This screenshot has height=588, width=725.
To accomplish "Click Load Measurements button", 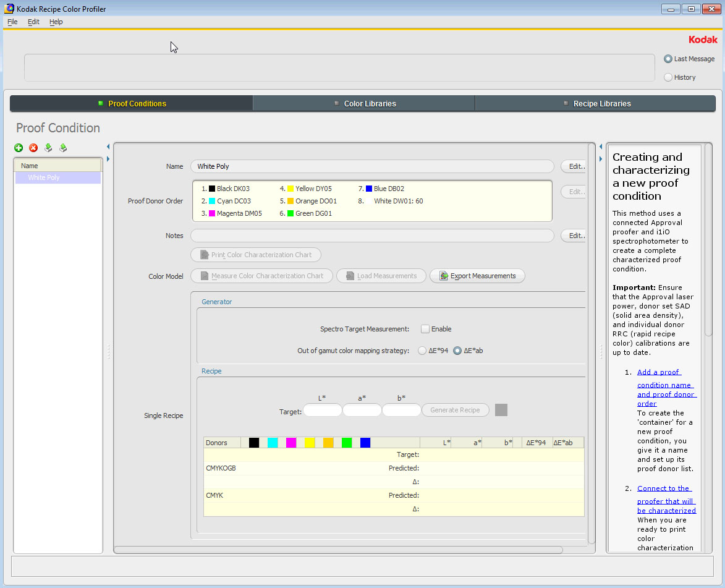I will click(381, 276).
